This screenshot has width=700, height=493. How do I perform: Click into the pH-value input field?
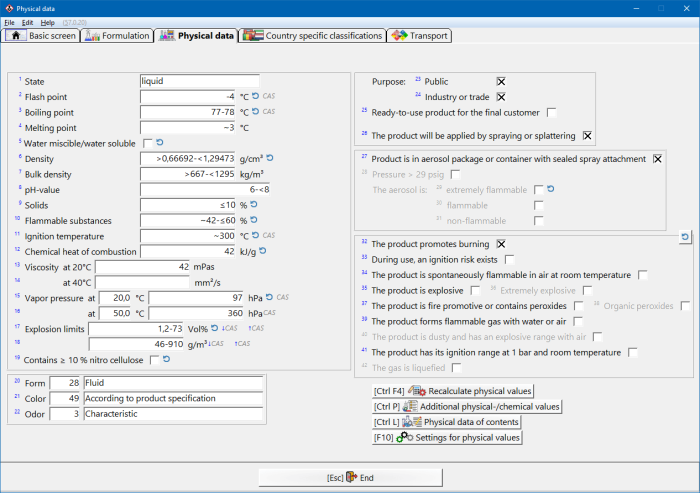click(x=205, y=189)
